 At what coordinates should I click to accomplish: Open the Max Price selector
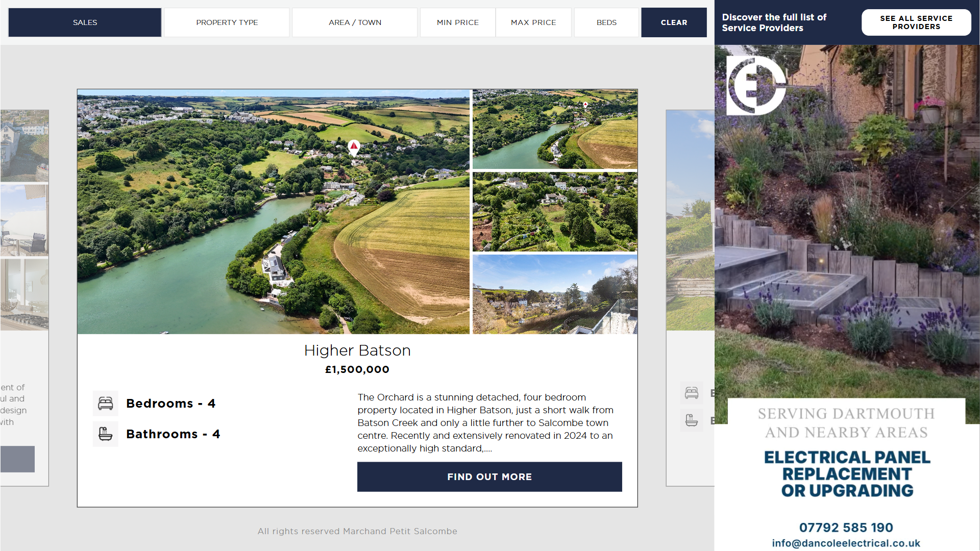coord(533,22)
